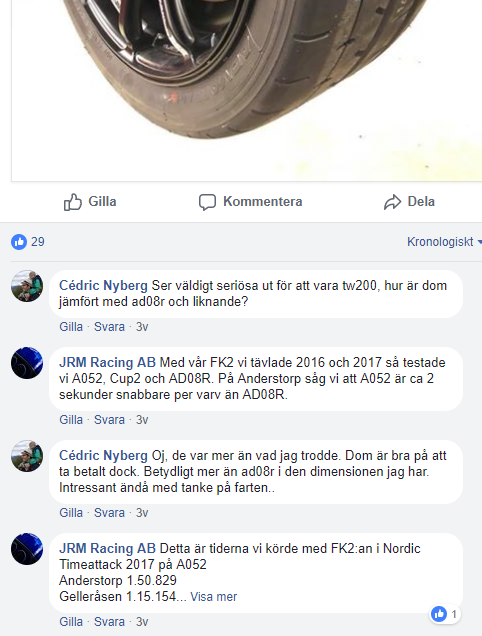This screenshot has height=636, width=482.
Task: Click the Kommentera speech bubble icon
Action: point(207,202)
